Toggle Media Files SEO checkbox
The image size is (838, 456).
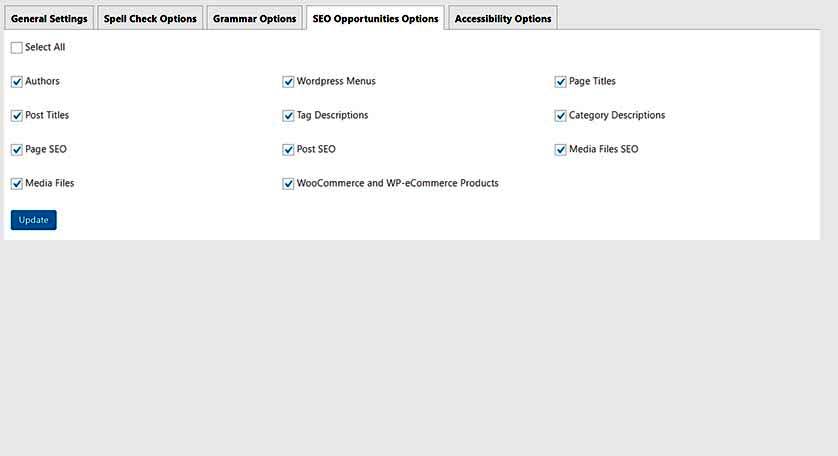coord(560,150)
